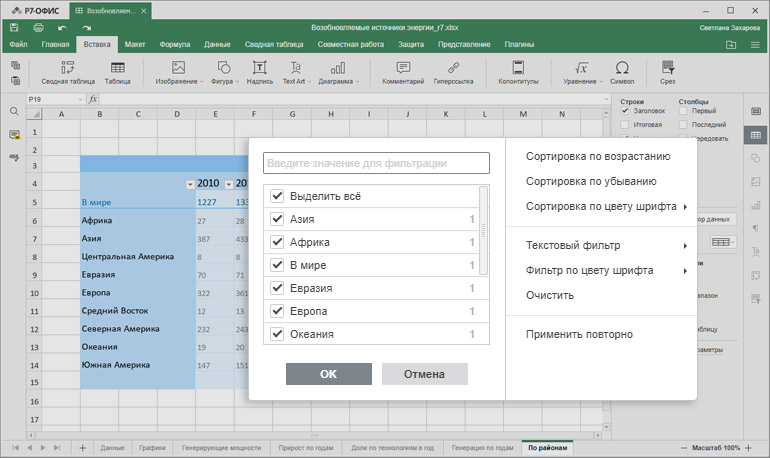
Task: Uncheck the Европа filter checkbox
Action: 277,311
